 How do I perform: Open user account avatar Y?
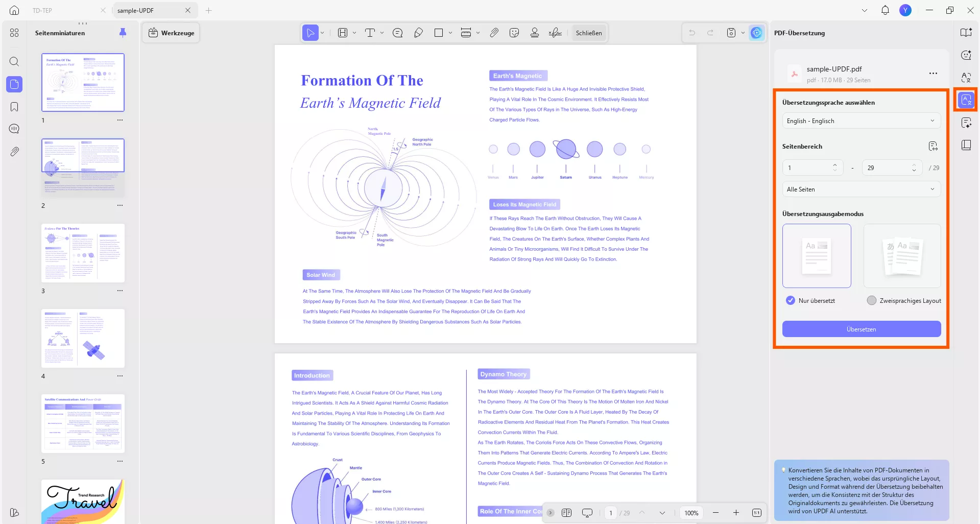(905, 10)
